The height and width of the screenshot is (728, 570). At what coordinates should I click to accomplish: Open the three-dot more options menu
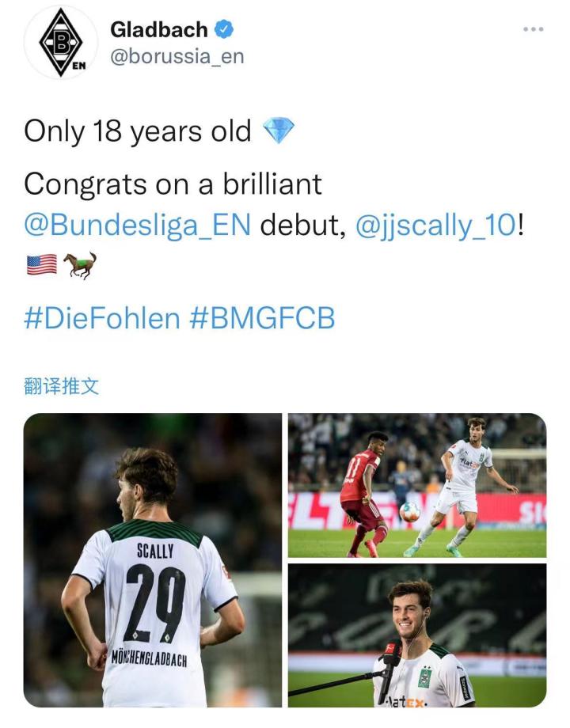coord(533,29)
